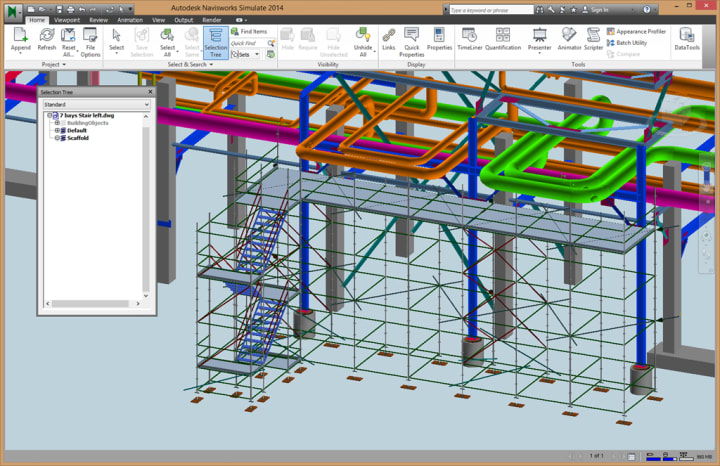Switch to the Viewpoint ribbon tab
Image resolution: width=720 pixels, height=466 pixels.
pos(67,19)
